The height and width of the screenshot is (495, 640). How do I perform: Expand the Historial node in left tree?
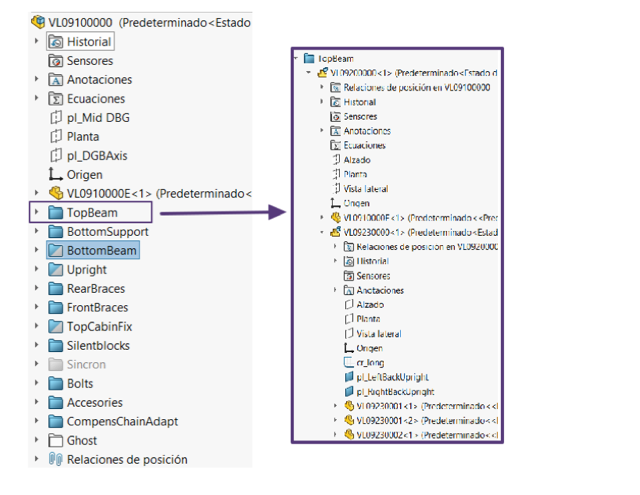tap(36, 41)
